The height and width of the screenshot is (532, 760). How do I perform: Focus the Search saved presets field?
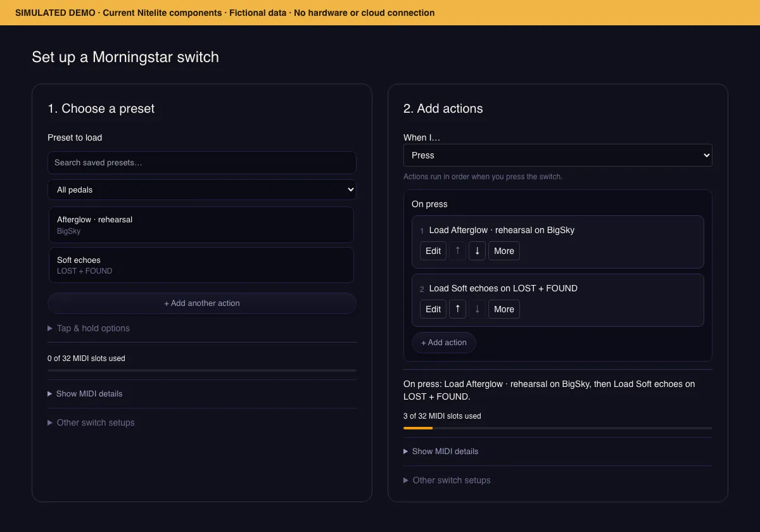(202, 163)
